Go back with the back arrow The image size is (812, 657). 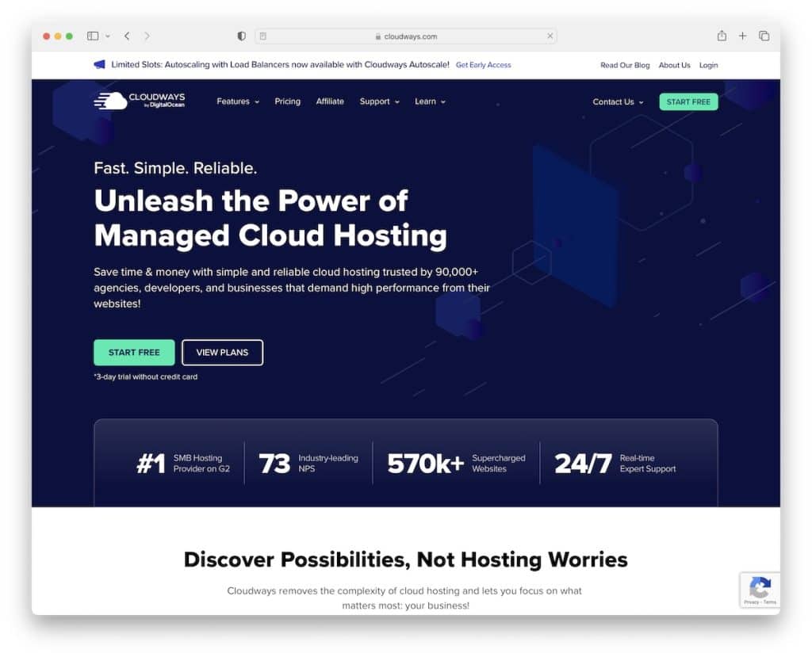[x=127, y=36]
